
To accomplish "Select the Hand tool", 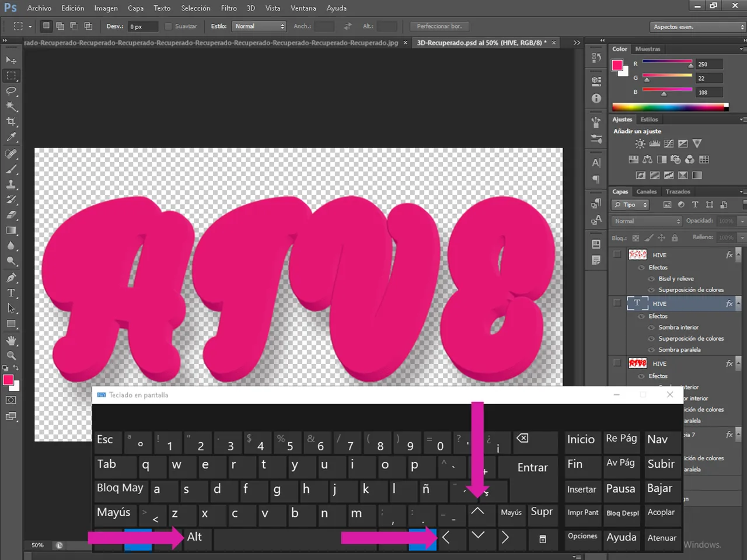I will (11, 340).
